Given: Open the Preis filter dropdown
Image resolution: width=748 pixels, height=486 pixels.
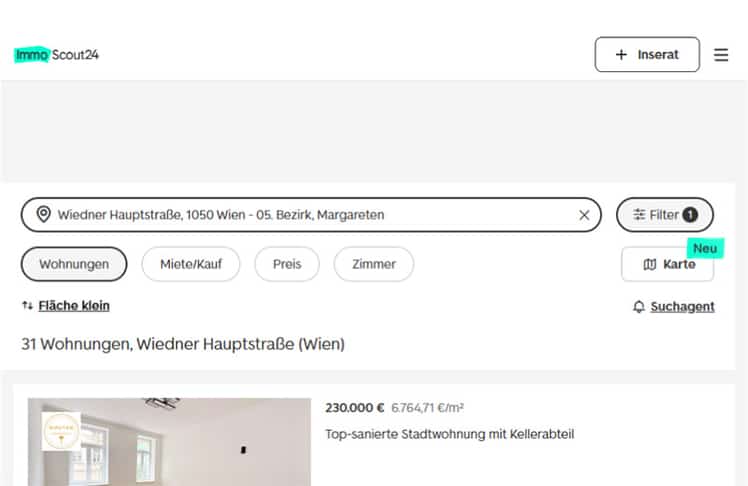Looking at the screenshot, I should point(287,264).
